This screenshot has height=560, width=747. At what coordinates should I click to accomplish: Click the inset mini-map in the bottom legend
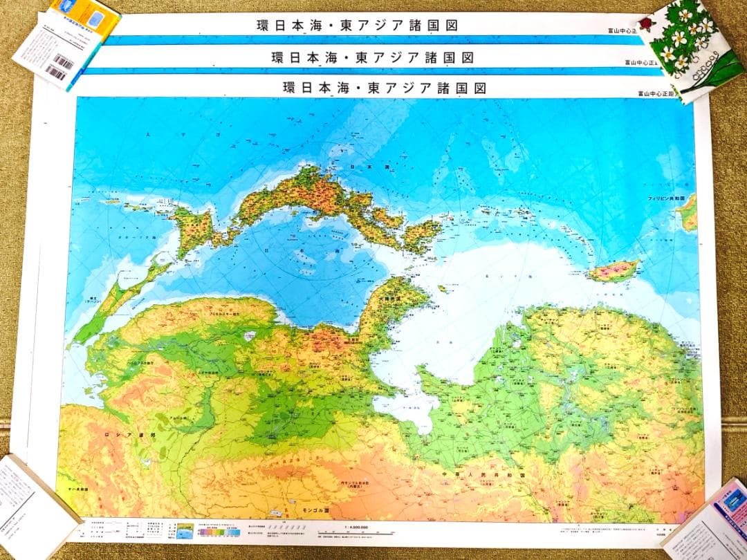click(185, 532)
